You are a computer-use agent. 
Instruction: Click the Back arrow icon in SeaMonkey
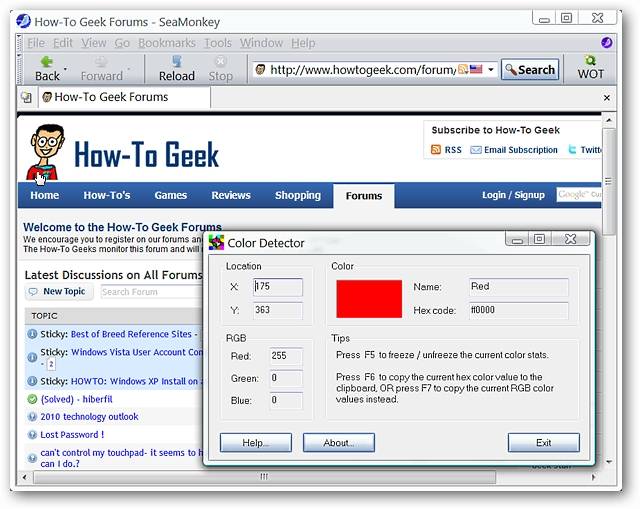tap(47, 62)
